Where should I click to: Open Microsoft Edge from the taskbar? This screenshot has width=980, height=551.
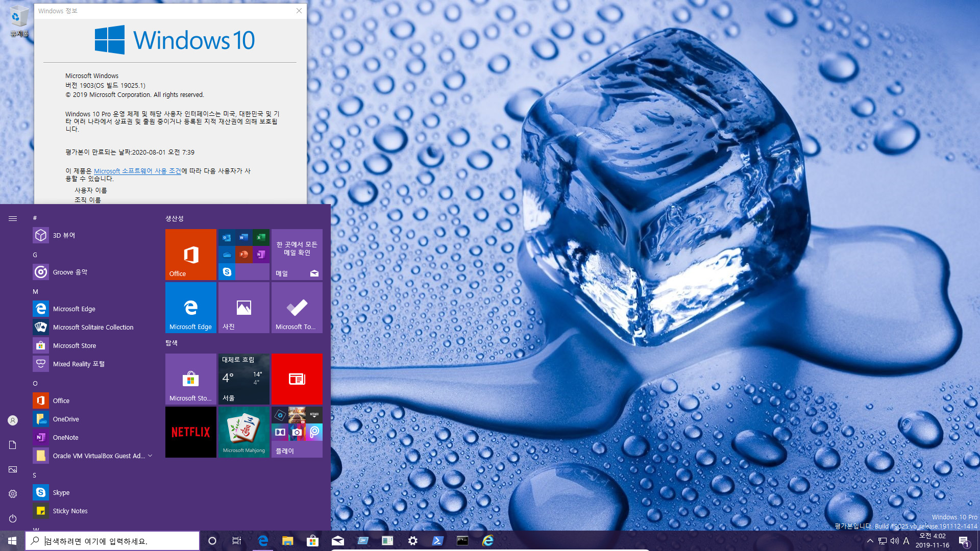263,541
